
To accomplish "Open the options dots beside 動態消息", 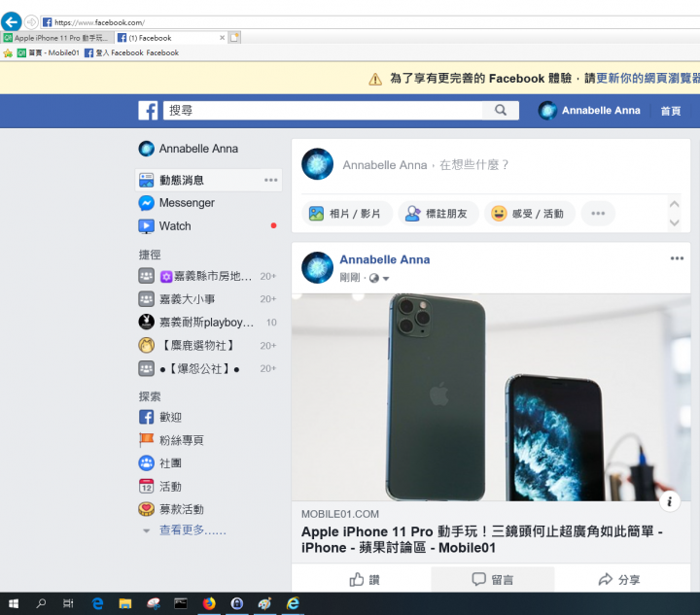I will [270, 180].
